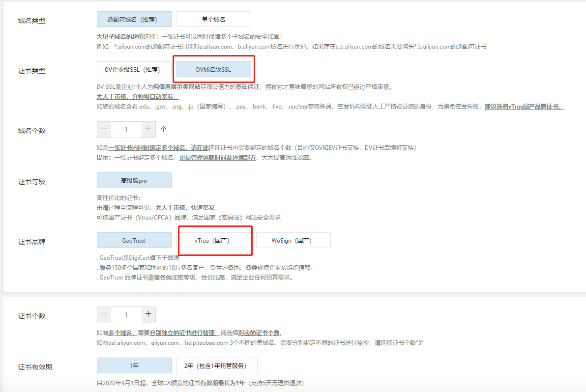Screen dimensions: 586x392
Task: Choose DV域名级SSL certificate type
Action: (213, 69)
